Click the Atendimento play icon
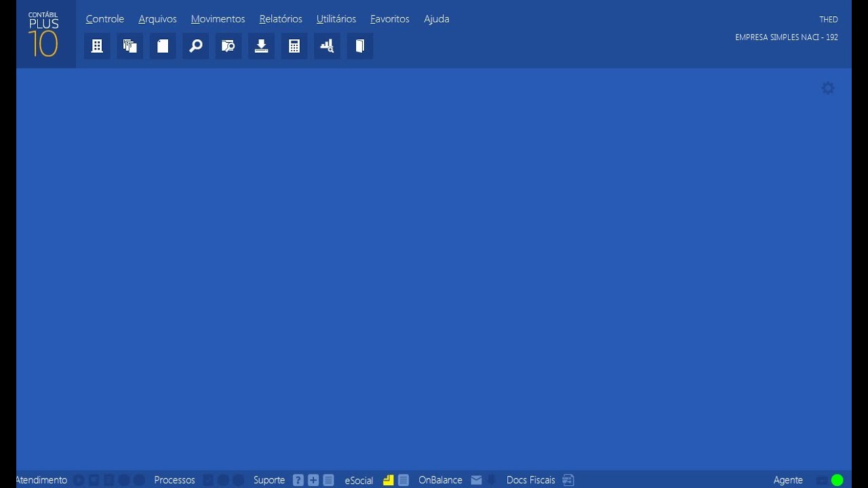This screenshot has width=868, height=488. pyautogui.click(x=79, y=480)
